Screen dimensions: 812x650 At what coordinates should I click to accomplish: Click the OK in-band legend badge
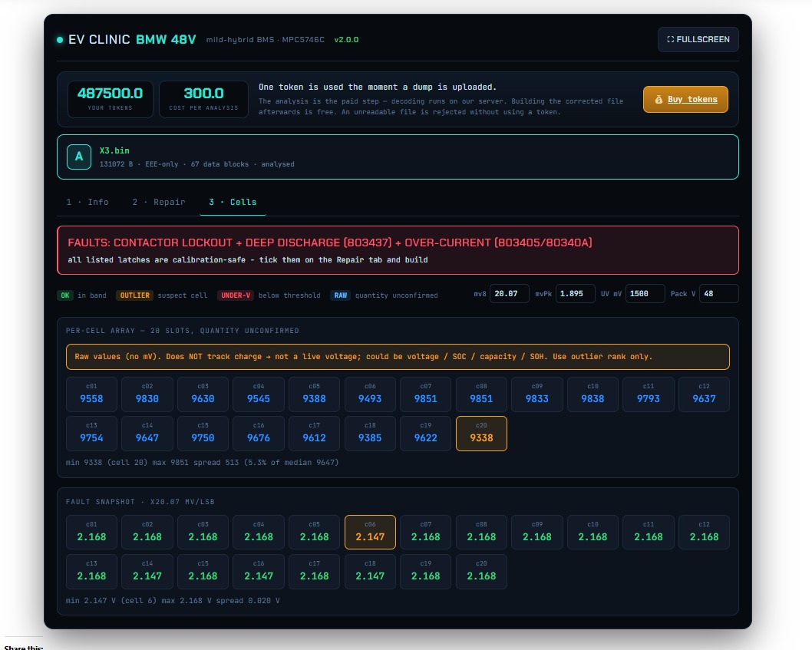65,295
